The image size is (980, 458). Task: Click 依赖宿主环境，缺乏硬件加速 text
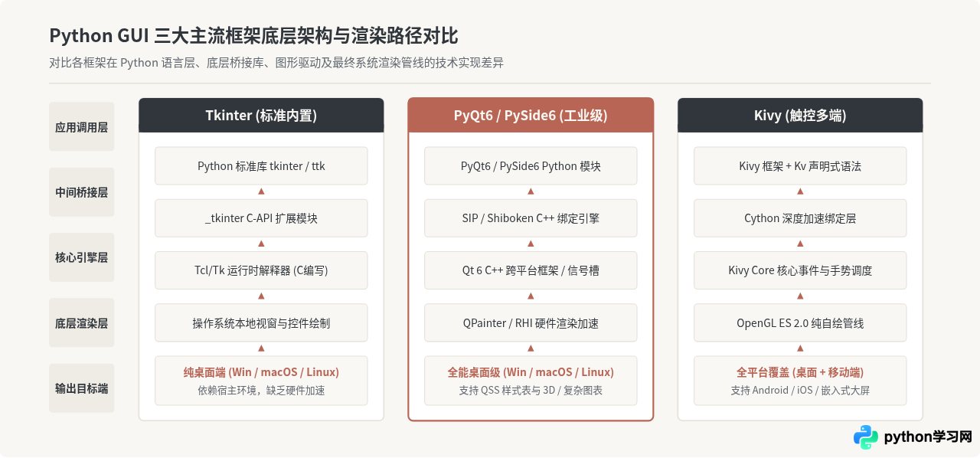point(261,391)
